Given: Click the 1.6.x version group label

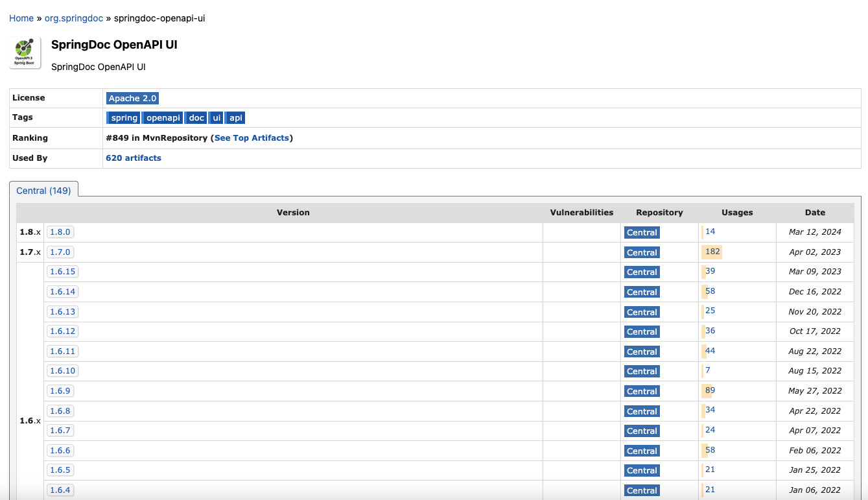Looking at the screenshot, I should click(x=30, y=421).
